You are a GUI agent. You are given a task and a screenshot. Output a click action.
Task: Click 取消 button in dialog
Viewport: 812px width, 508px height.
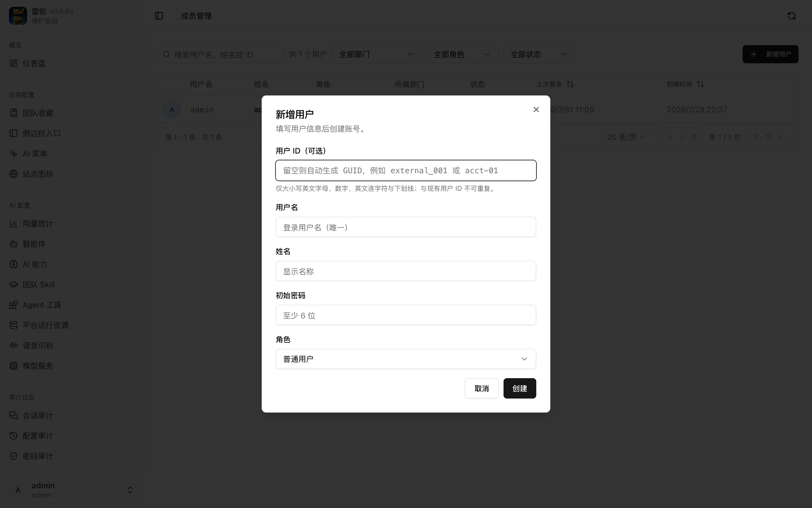(x=482, y=388)
